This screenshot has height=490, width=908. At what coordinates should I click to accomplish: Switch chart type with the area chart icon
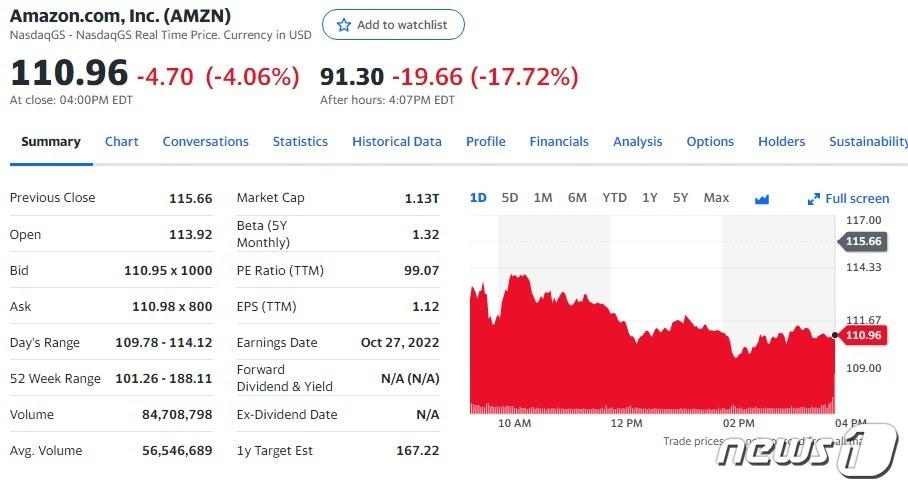pyautogui.click(x=762, y=198)
